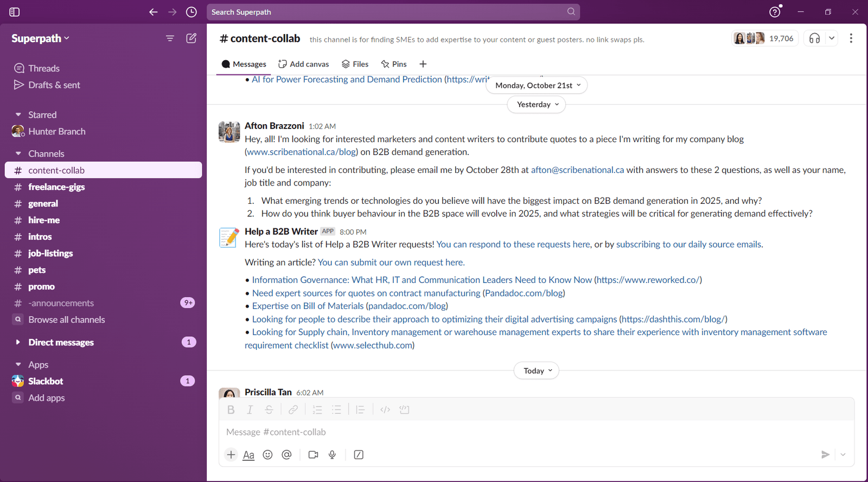Open the schedule-send dropdown arrow
868x482 pixels.
click(843, 455)
